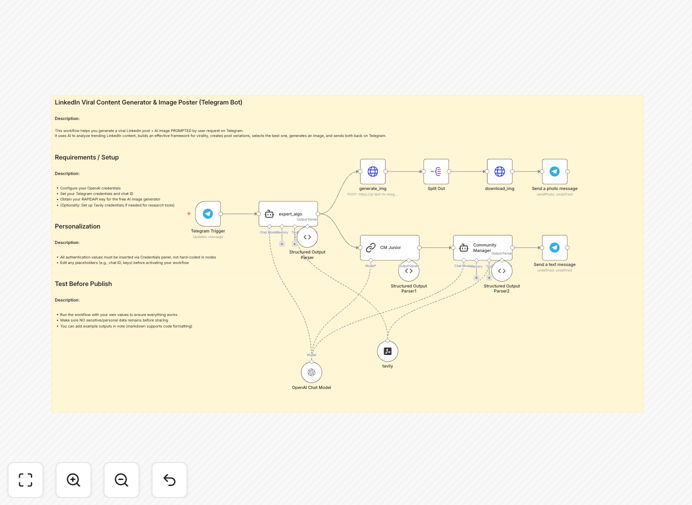Select the Structured Output Parser2 node

502,271
